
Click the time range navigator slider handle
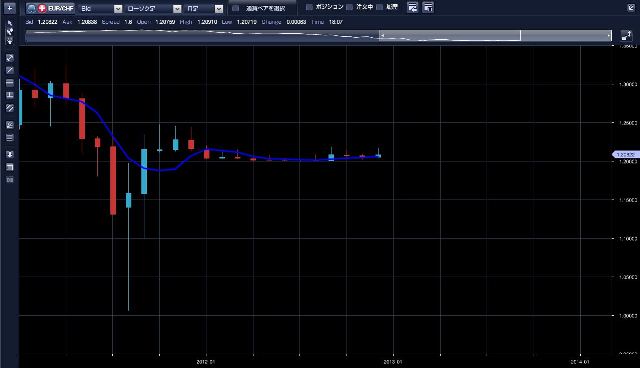[520, 35]
